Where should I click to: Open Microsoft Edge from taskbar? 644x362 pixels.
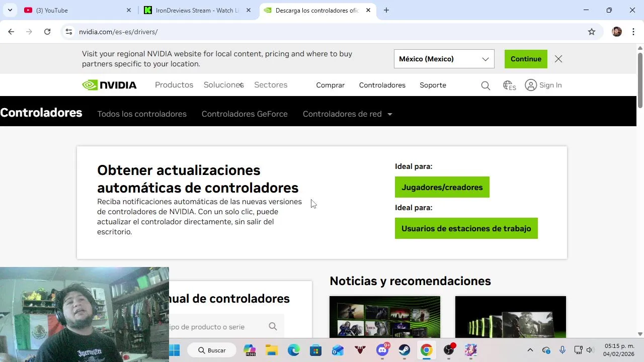294,350
